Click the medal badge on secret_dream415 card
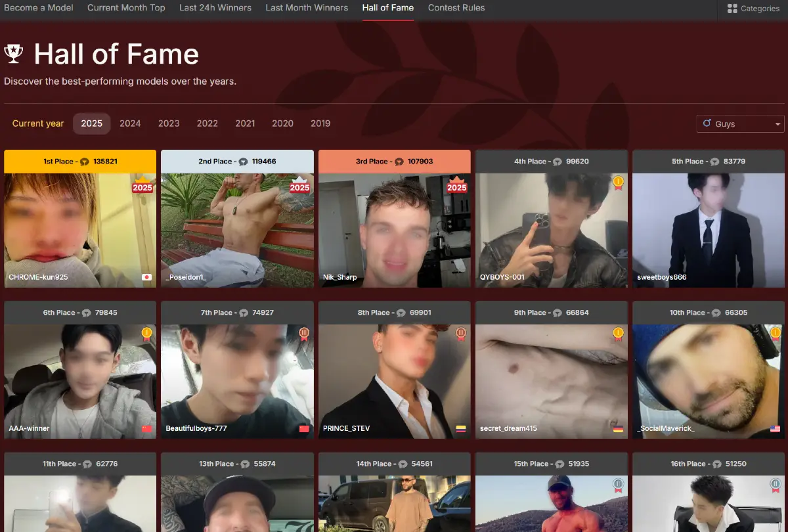This screenshot has height=532, width=788. (618, 334)
